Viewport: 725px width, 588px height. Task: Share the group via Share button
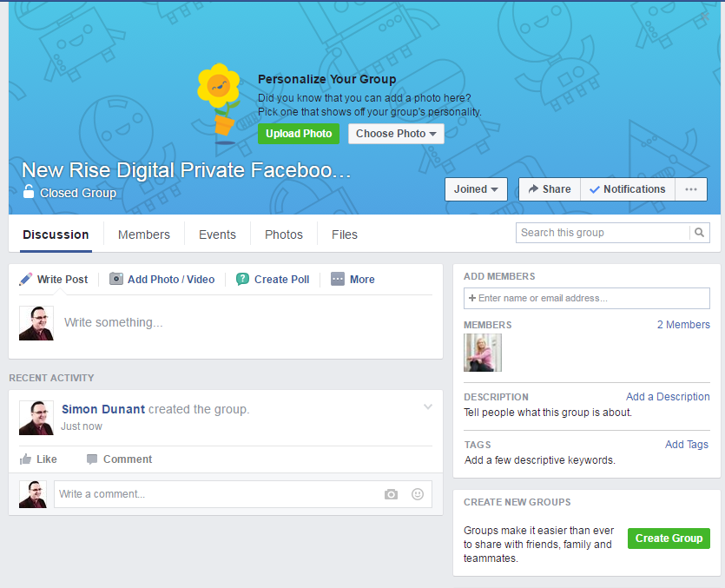[550, 189]
